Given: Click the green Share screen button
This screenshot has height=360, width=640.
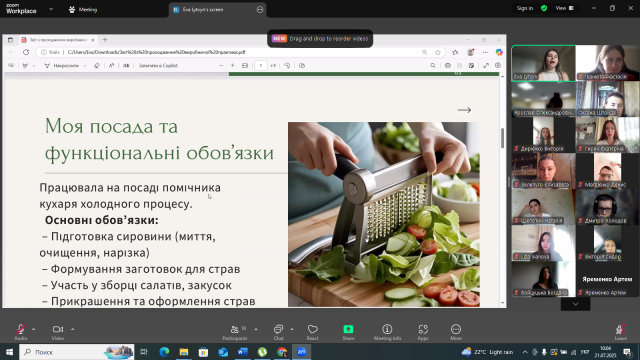Looking at the screenshot, I should coord(348,332).
